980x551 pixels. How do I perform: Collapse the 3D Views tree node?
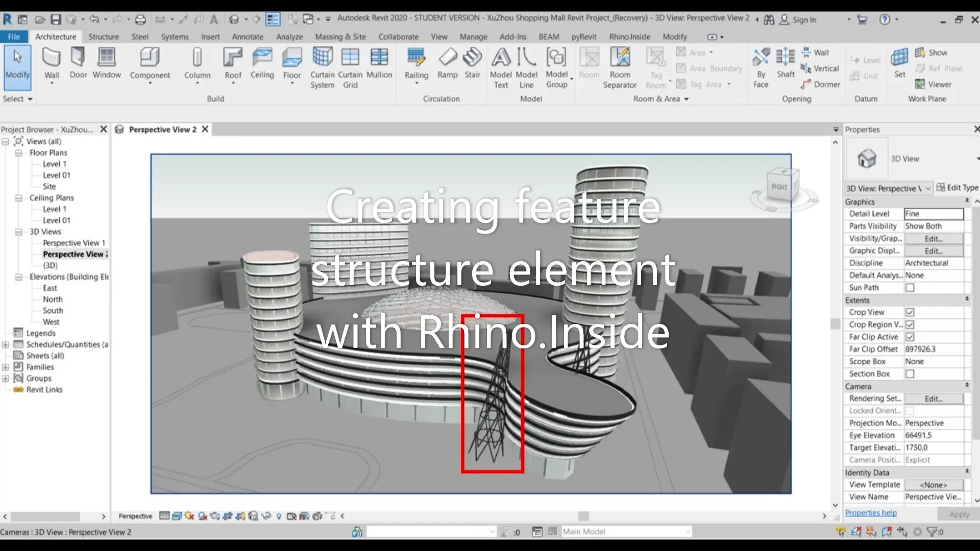18,232
